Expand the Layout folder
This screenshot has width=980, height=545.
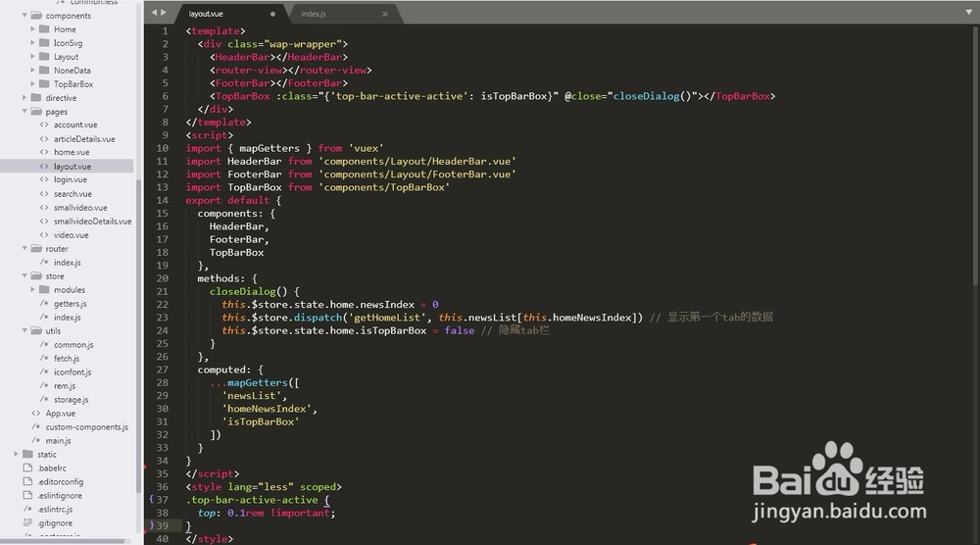click(x=32, y=56)
